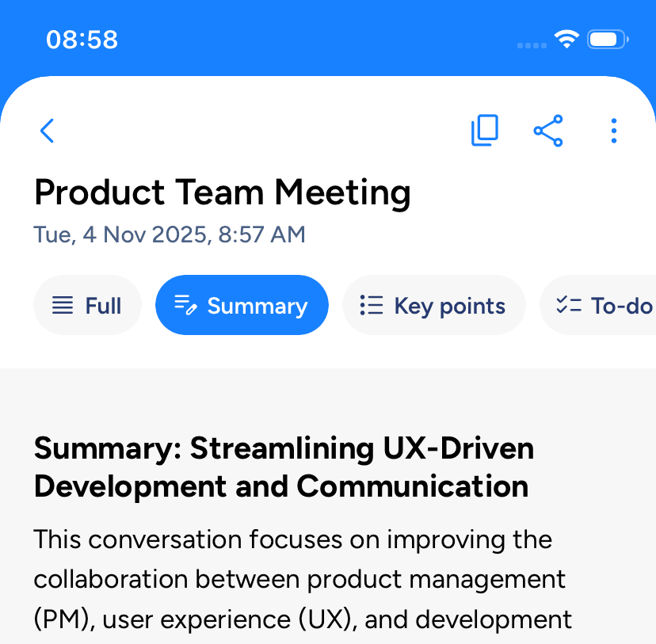Viewport: 656px width, 644px height.
Task: Tap the Wi-Fi icon in the status bar
Action: click(x=566, y=40)
